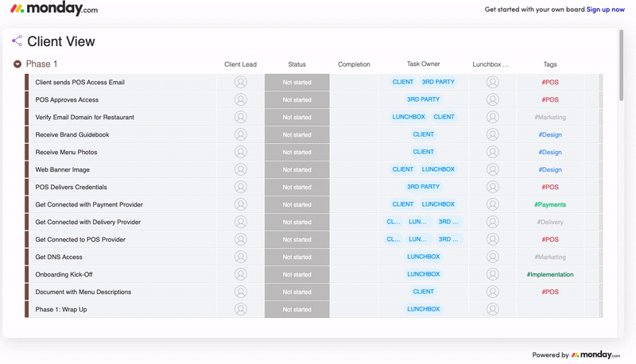Open Not started status for Phase 1: Wrap Up
636x364 pixels.
tap(297, 309)
